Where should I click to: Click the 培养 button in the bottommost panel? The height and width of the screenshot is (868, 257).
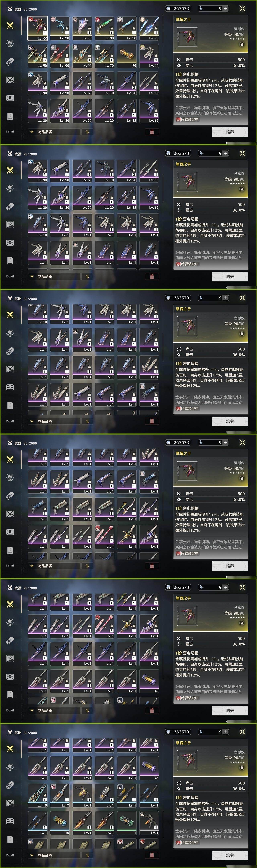click(x=230, y=855)
